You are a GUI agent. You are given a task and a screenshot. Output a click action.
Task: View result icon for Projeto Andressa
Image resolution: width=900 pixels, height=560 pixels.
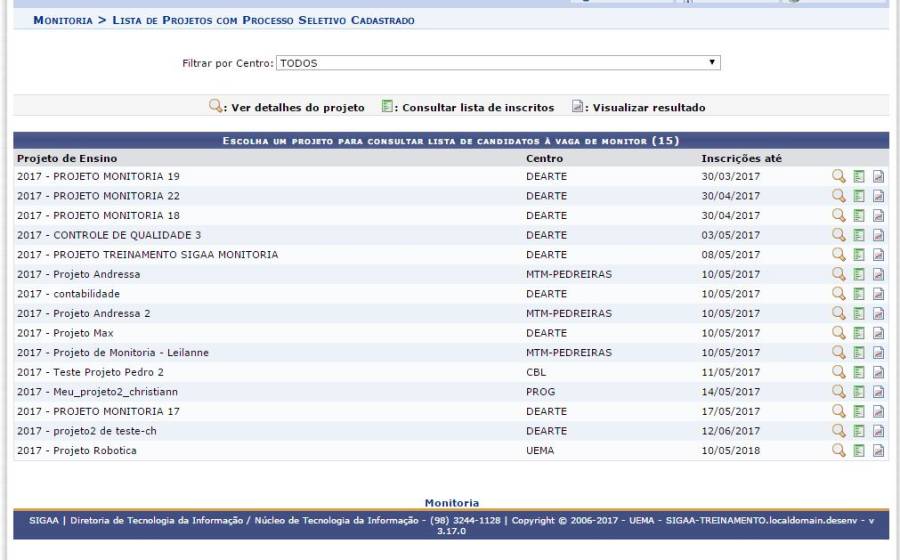(x=878, y=274)
